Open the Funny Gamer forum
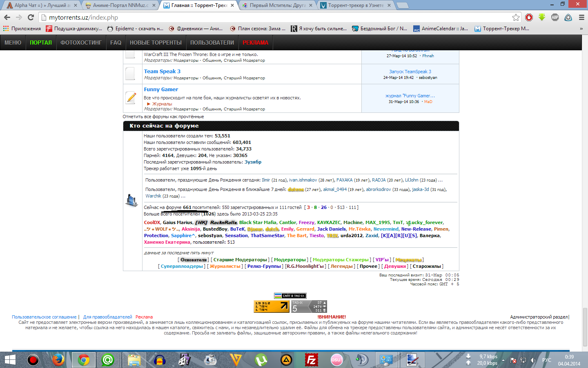Image resolution: width=588 pixels, height=368 pixels. pos(161,89)
